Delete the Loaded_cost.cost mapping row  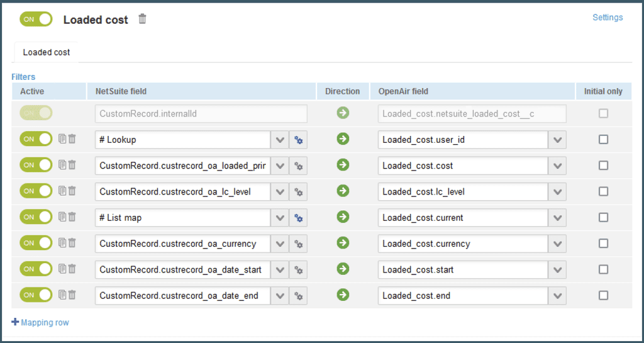click(x=72, y=165)
